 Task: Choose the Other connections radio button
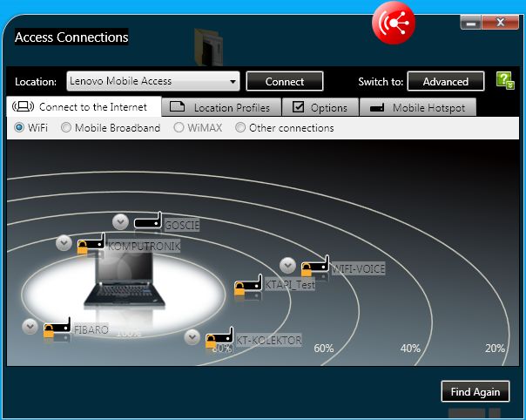pos(240,127)
